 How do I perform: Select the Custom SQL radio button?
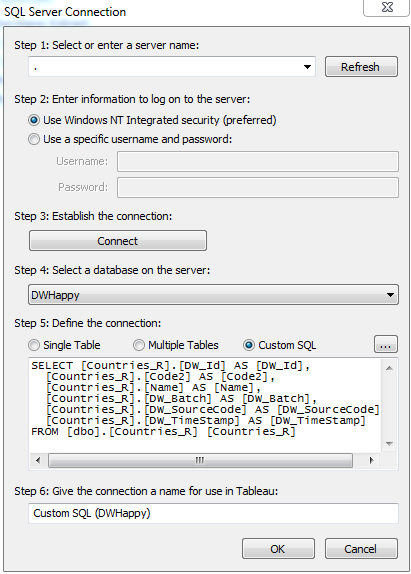tap(249, 345)
